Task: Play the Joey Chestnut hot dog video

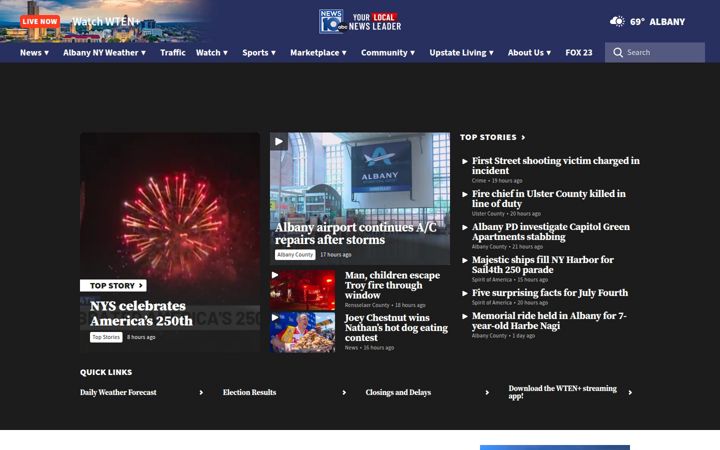Action: point(275,317)
